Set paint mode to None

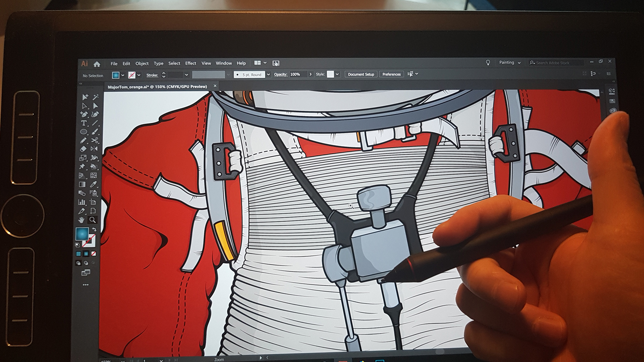93,254
